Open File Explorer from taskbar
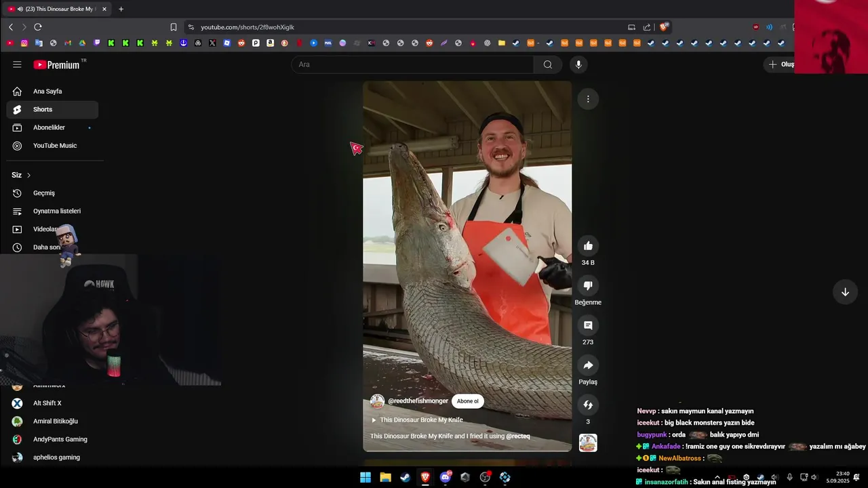The width and height of the screenshot is (868, 488). tap(385, 477)
